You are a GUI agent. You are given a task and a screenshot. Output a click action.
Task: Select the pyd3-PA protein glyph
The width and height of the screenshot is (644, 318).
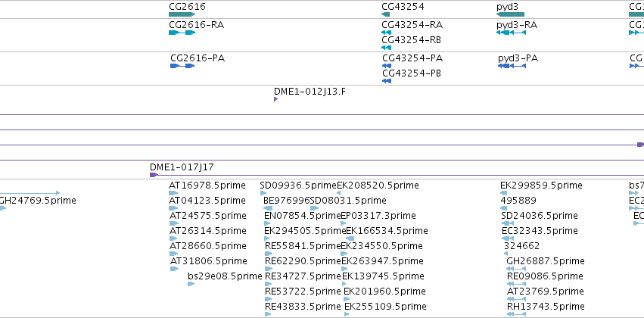point(512,66)
